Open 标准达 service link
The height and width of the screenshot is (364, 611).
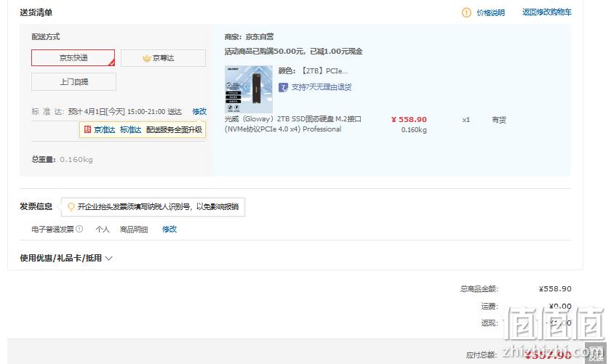coord(130,129)
